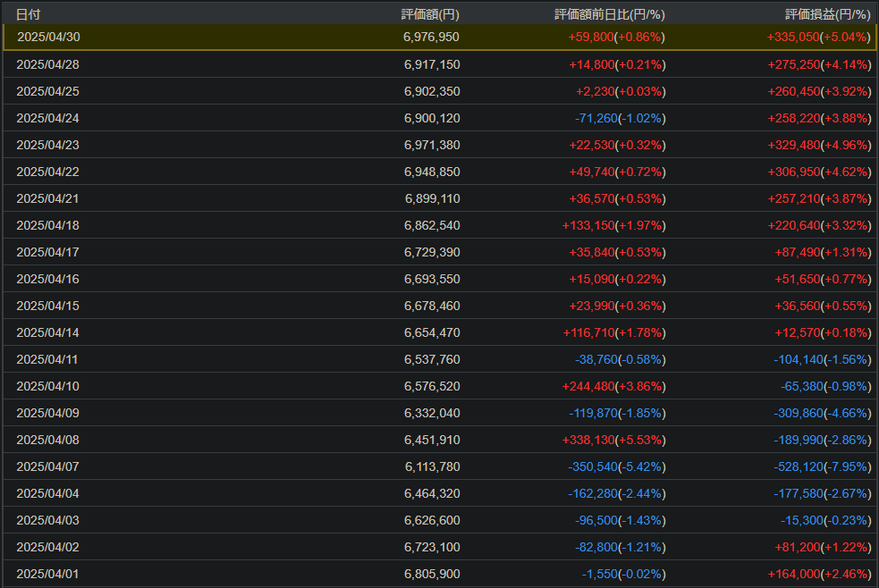Viewport: 879px width, 588px height.
Task: Click the 日付 column header
Action: coord(28,14)
